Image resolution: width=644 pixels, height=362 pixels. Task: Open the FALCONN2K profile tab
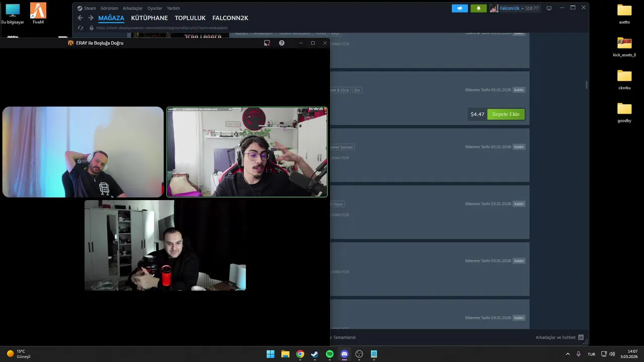coord(230,18)
